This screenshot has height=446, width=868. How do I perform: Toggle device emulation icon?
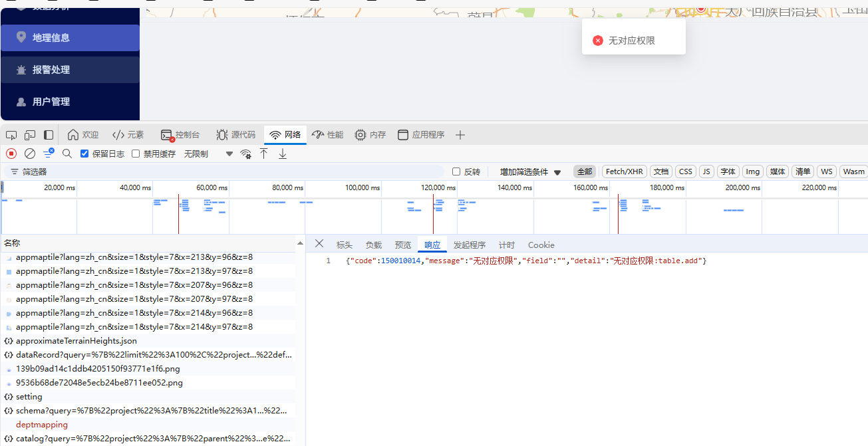point(30,135)
